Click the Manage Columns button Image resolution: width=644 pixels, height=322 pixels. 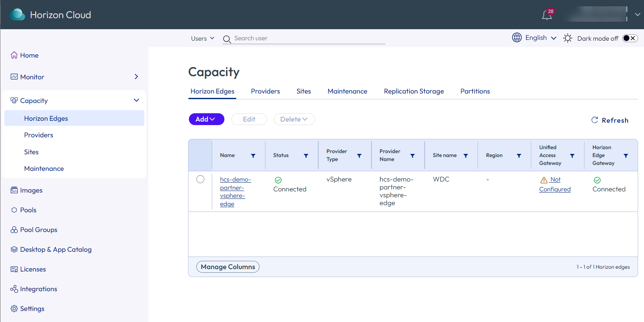tap(228, 267)
